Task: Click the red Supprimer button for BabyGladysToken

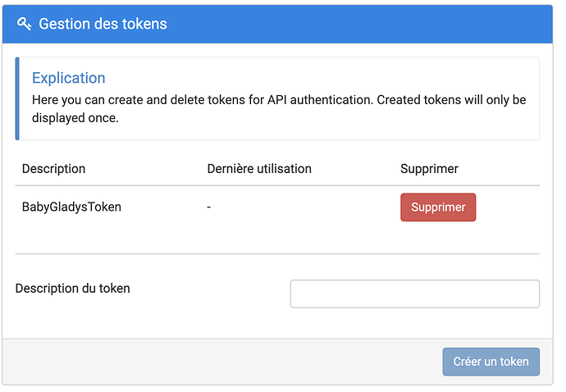Action: pos(437,207)
